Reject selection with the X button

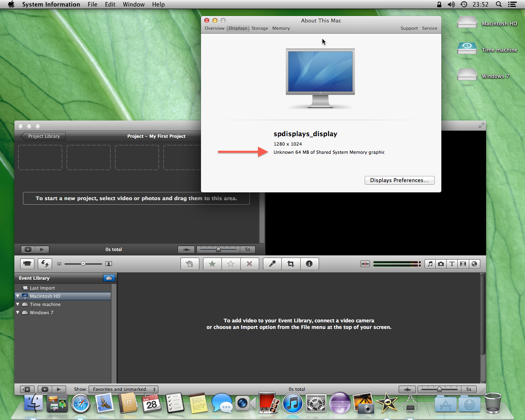[x=249, y=264]
